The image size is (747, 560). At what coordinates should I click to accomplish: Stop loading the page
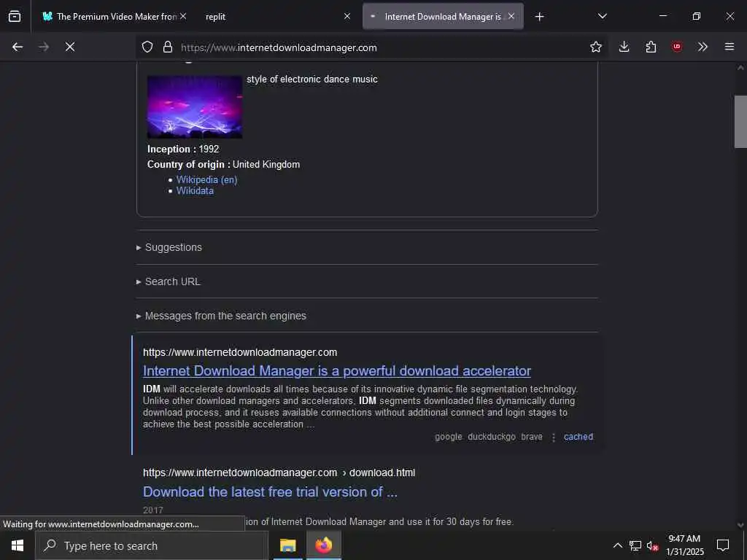coord(70,47)
